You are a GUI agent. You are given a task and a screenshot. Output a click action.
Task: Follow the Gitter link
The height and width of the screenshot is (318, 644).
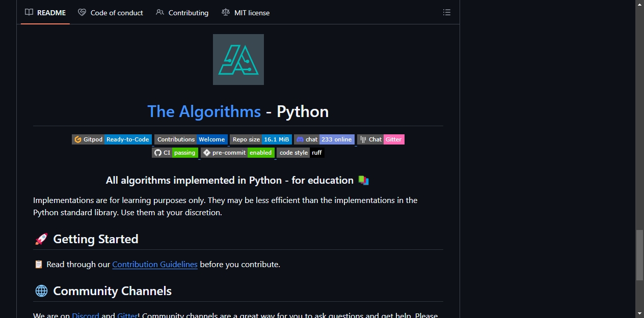coord(127,315)
